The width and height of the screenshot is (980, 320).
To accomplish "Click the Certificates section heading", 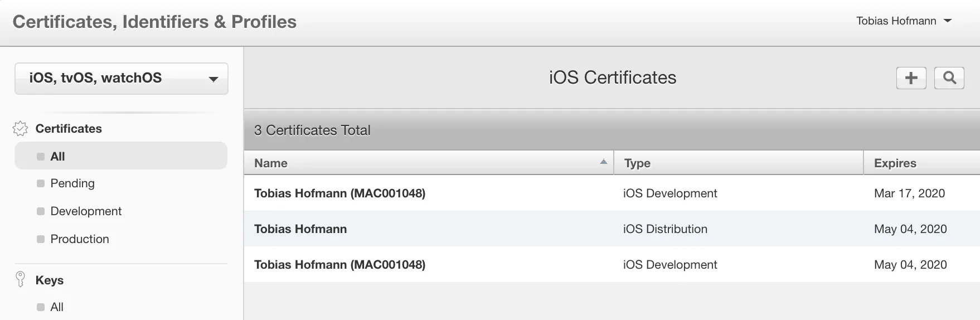I will [69, 129].
